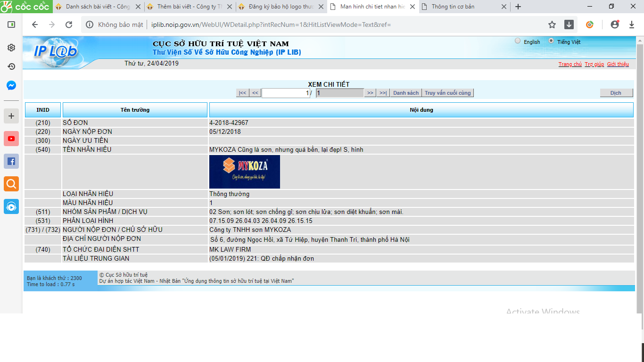Viewport: 644px width, 362px height.
Task: Click the filing date 05/12/2018
Action: click(225, 132)
